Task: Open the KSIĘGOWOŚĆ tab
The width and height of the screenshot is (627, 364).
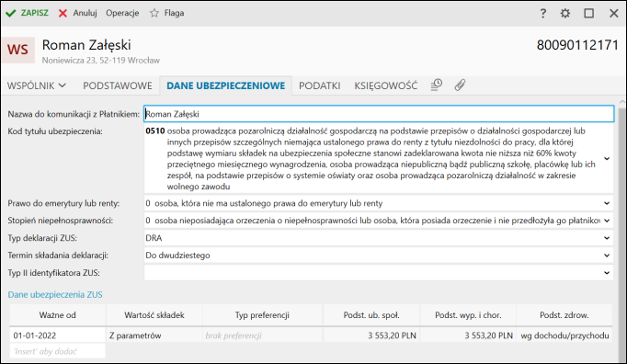Action: (385, 85)
